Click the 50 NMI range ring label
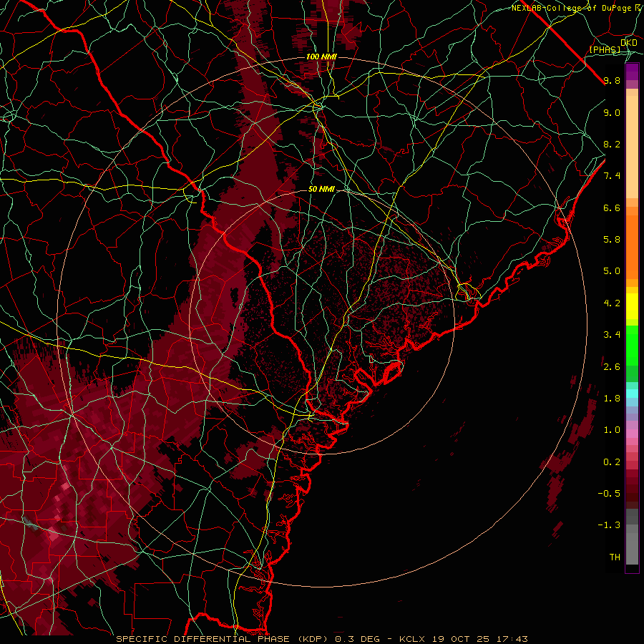644x644 pixels. (x=321, y=189)
